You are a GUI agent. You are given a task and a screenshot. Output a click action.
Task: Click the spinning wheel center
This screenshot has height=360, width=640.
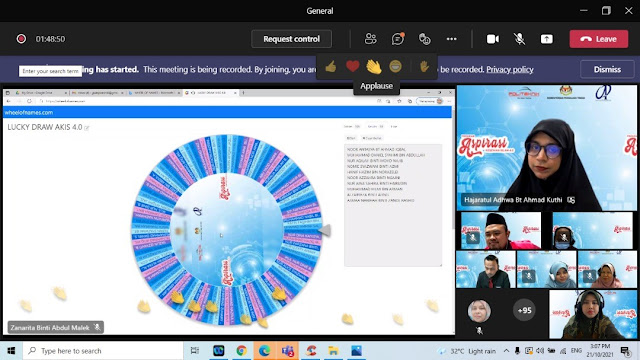click(227, 230)
